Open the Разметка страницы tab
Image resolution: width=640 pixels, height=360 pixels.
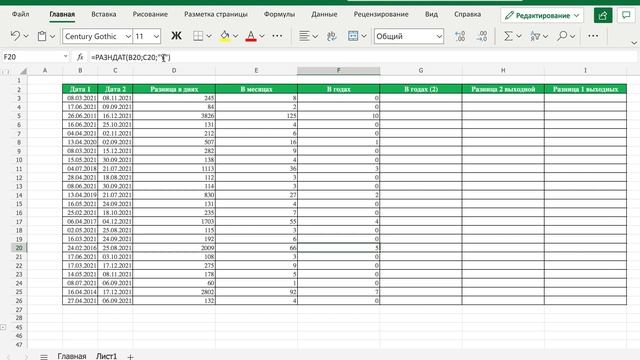click(x=216, y=14)
